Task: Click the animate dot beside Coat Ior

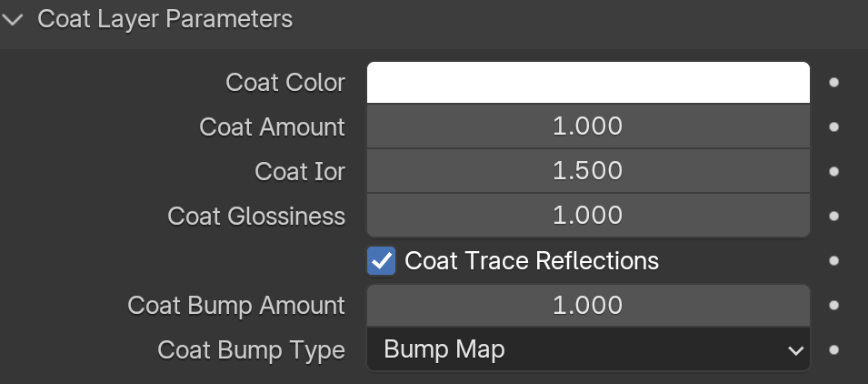Action: (834, 172)
